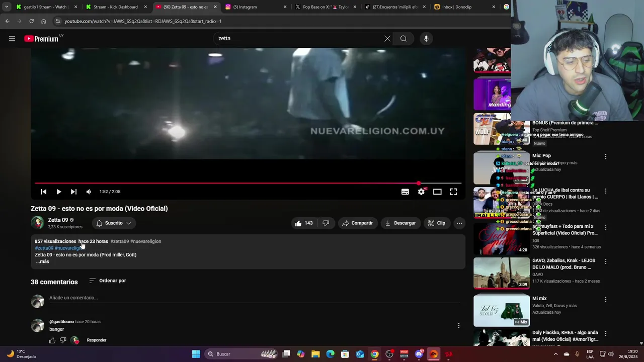Open options for the Ibai LUCHA video suggestion
This screenshot has height=362, width=644.
click(606, 191)
